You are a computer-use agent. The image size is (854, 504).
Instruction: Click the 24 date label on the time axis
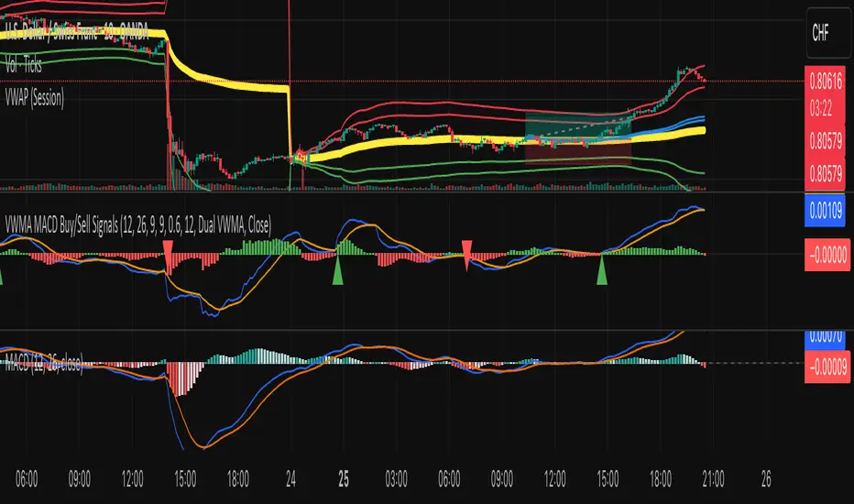coord(290,479)
